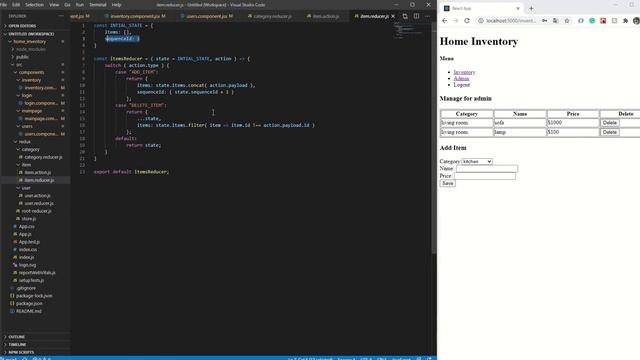Screen dimensions: 640x360
Task: Open the Chrome profile avatar
Action: (x=636, y=21)
